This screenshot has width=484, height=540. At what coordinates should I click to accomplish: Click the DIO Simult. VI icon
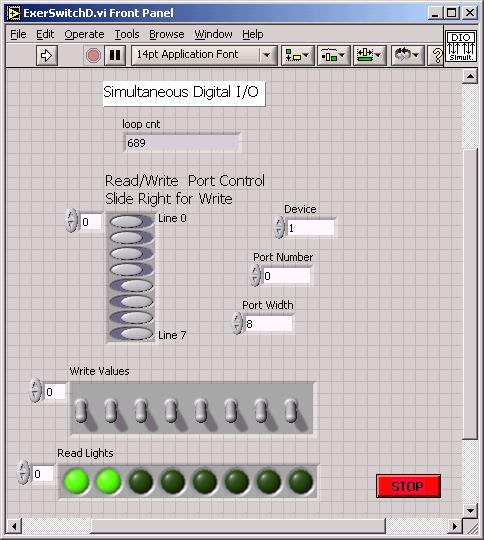pyautogui.click(x=461, y=46)
